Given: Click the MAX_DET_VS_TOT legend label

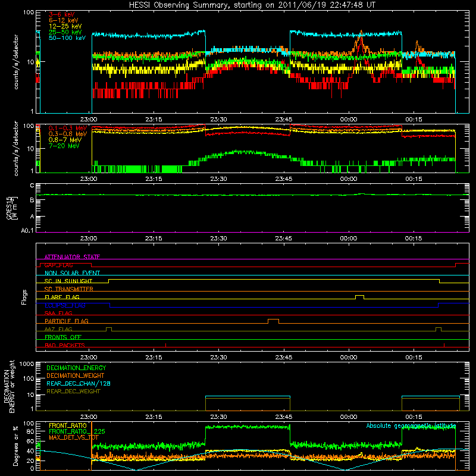Looking at the screenshot, I should [74, 437].
